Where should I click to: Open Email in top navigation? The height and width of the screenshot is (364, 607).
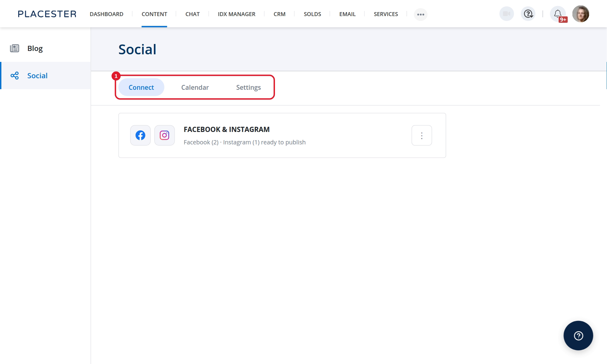tap(347, 14)
